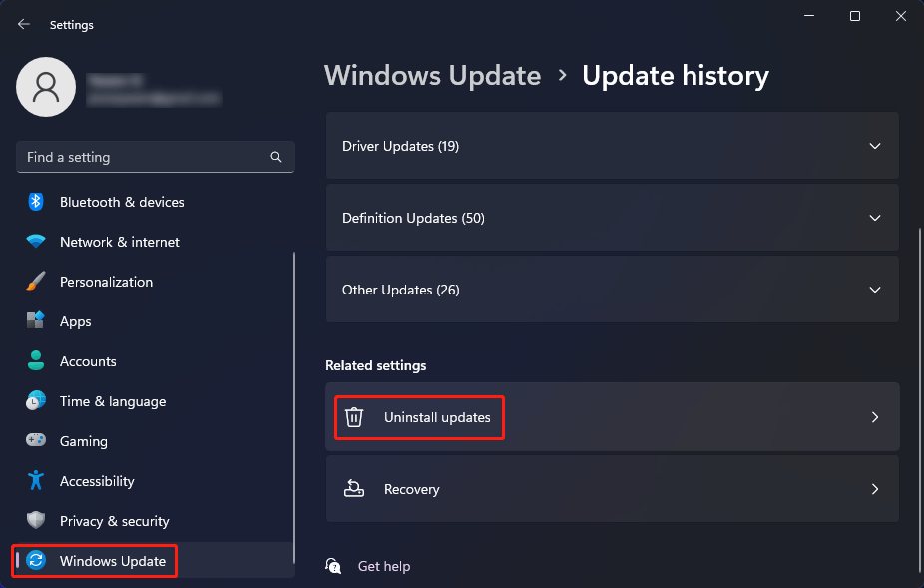924x588 pixels.
Task: Click the Uninstall updates trash icon
Action: [354, 417]
